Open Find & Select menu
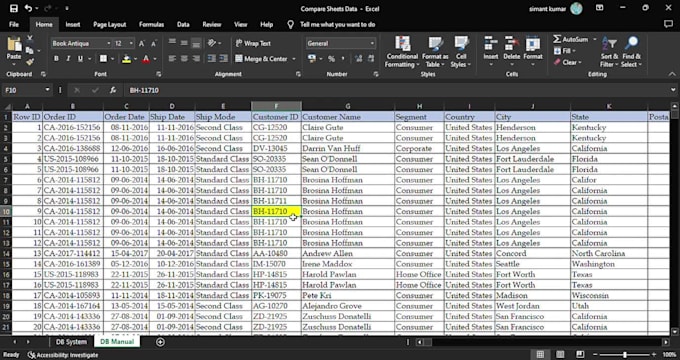 click(631, 52)
